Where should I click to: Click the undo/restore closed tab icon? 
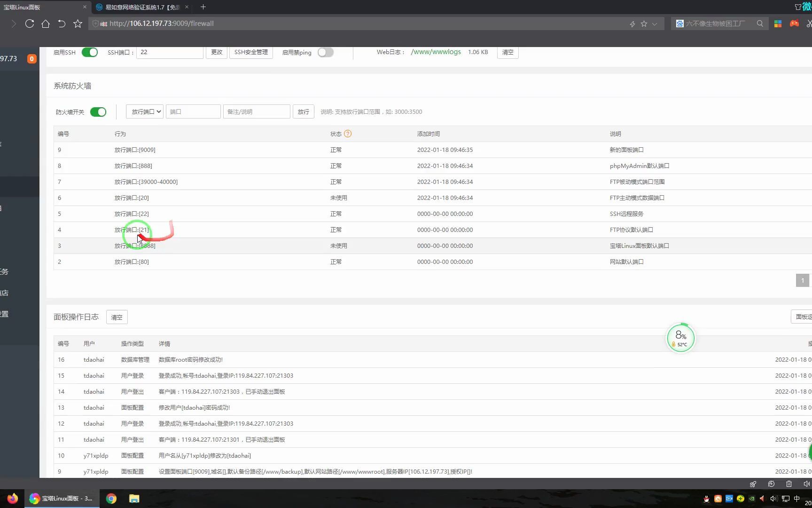(x=62, y=24)
